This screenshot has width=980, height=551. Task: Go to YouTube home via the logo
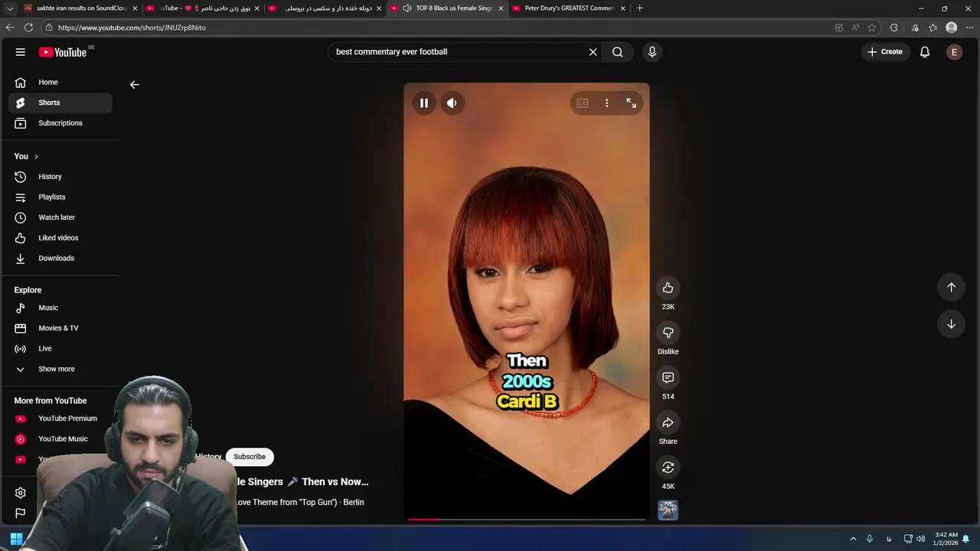(x=63, y=52)
